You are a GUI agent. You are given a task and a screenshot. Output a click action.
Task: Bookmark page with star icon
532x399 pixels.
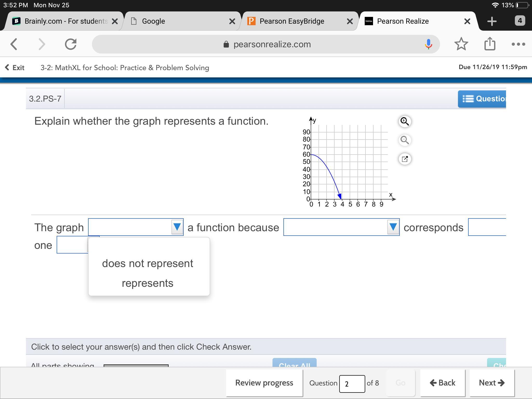pos(461,44)
